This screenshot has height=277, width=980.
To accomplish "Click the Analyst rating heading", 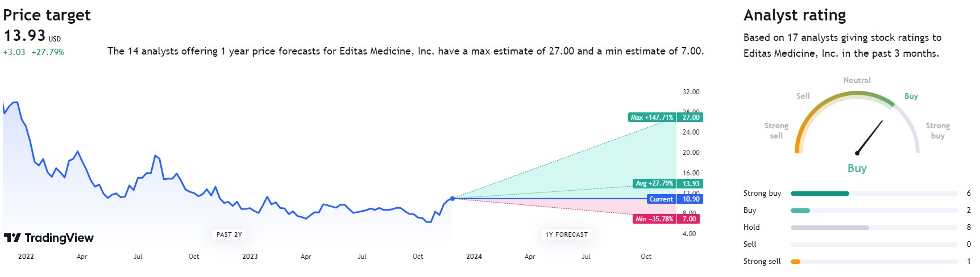I will coord(794,15).
